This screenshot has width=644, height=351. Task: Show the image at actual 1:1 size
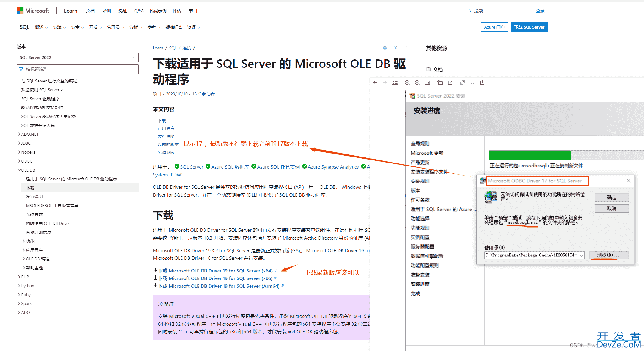(x=427, y=83)
